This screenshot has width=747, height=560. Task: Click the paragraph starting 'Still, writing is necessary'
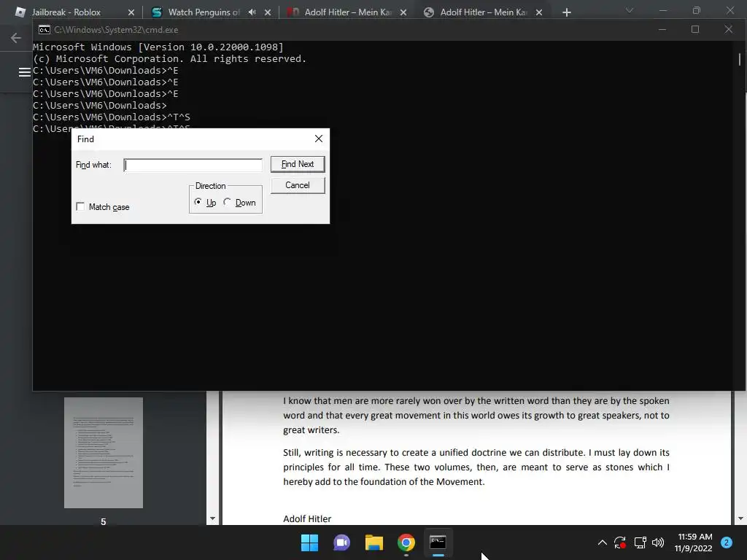(x=476, y=467)
